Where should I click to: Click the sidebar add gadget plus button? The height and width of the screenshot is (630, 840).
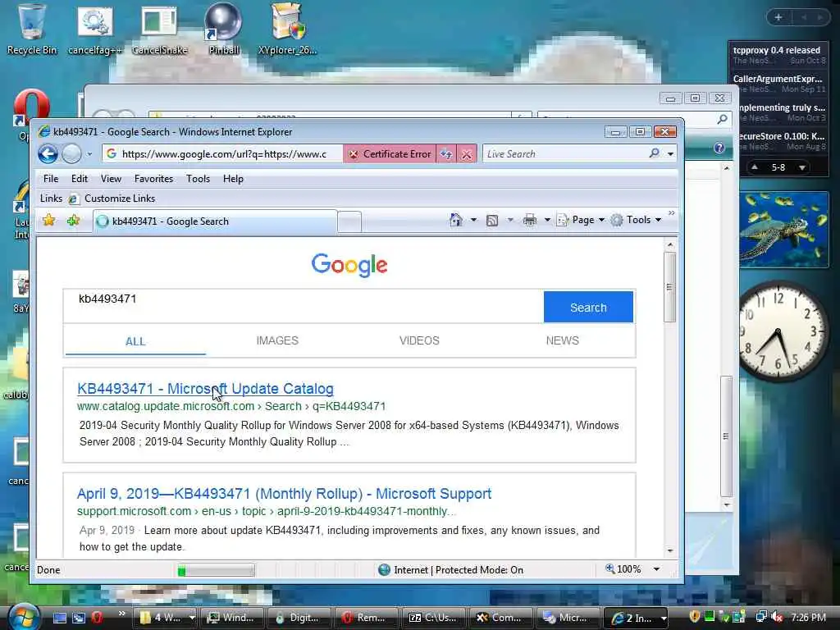click(778, 17)
